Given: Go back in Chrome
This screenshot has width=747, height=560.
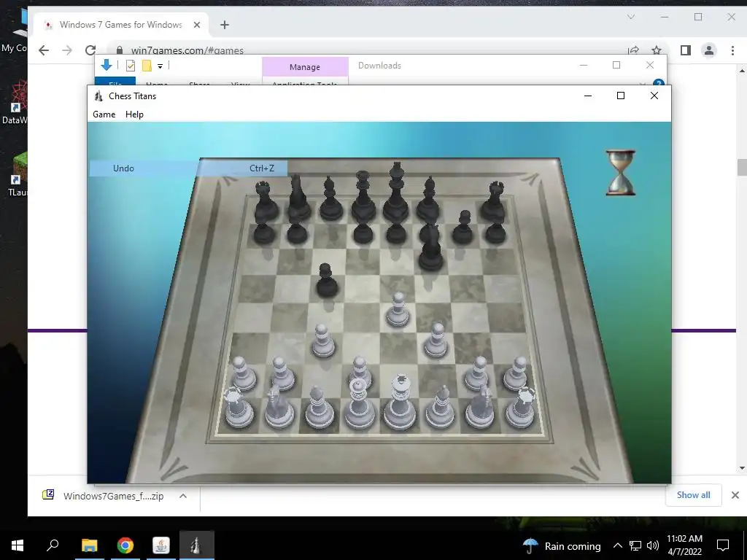Looking at the screenshot, I should point(44,50).
